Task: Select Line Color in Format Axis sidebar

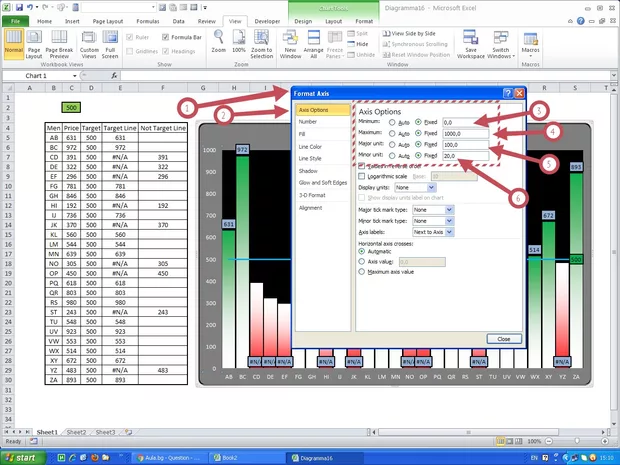Action: click(x=309, y=146)
